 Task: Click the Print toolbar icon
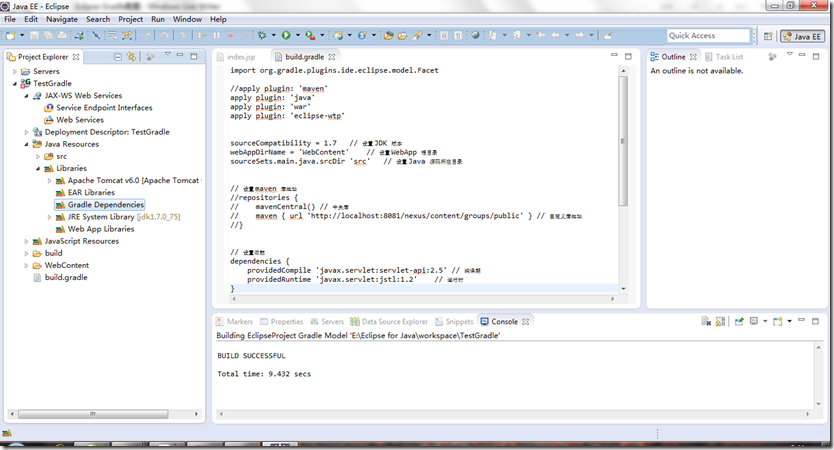[x=62, y=36]
